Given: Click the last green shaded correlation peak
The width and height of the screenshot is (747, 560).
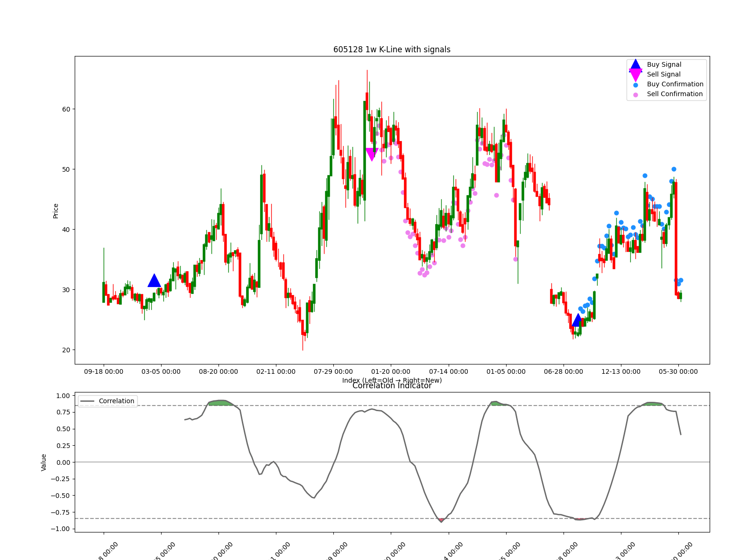Looking at the screenshot, I should [652, 404].
